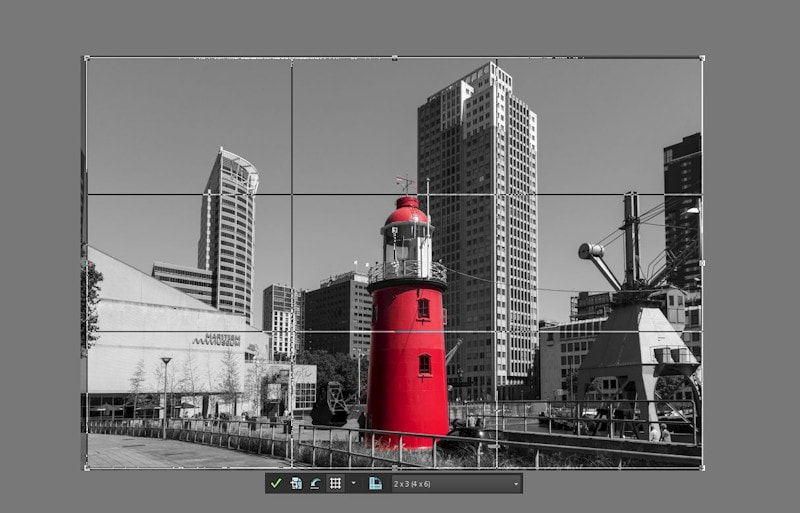Click the arrow at right end of preset box

coord(516,483)
